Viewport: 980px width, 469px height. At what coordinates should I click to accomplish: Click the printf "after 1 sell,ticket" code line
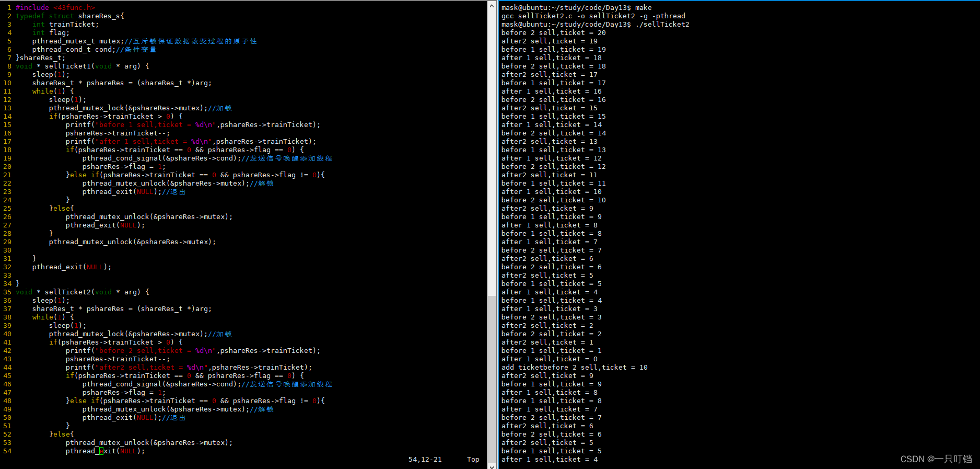click(x=191, y=141)
